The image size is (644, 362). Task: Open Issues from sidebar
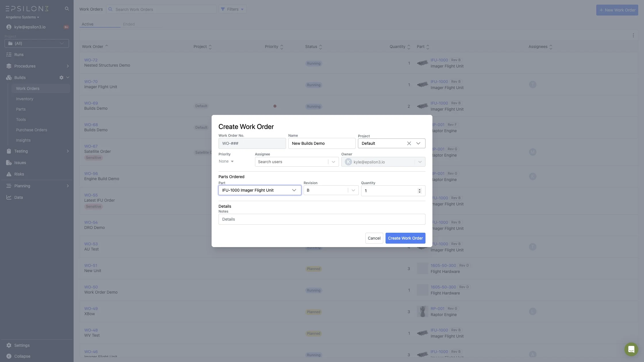pos(20,163)
